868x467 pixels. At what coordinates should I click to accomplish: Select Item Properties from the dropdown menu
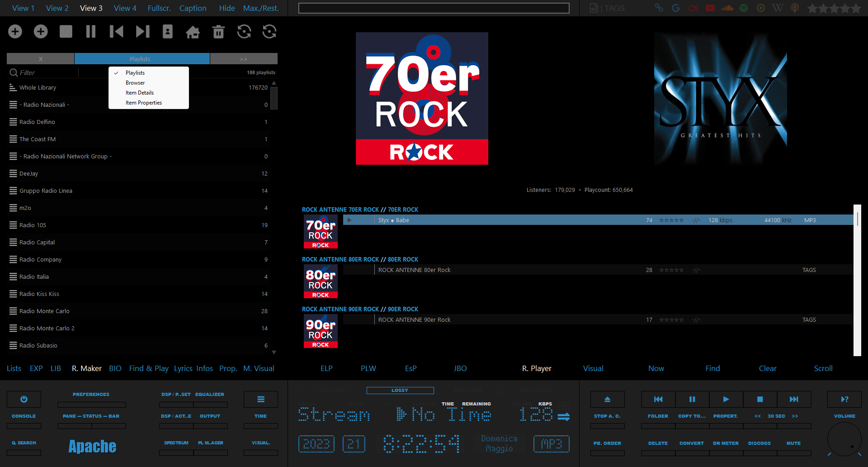(149, 103)
